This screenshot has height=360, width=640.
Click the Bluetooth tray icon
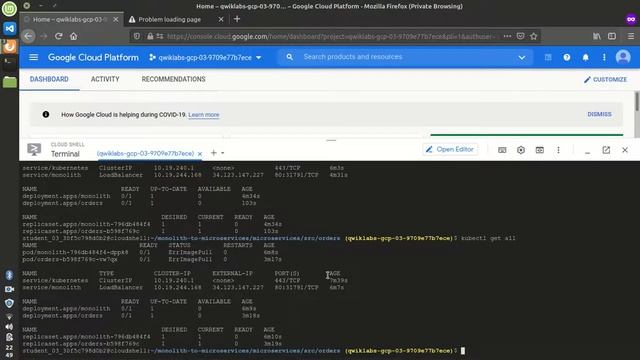pyautogui.click(x=9, y=275)
